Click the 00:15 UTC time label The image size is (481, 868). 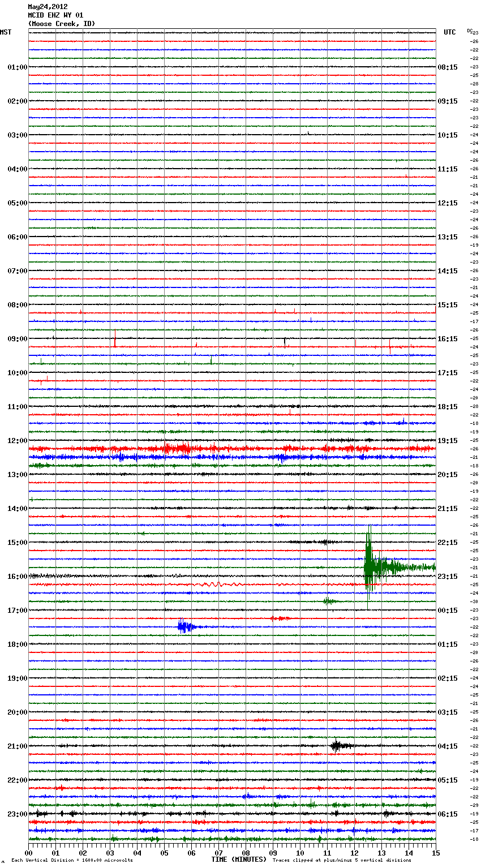[448, 611]
